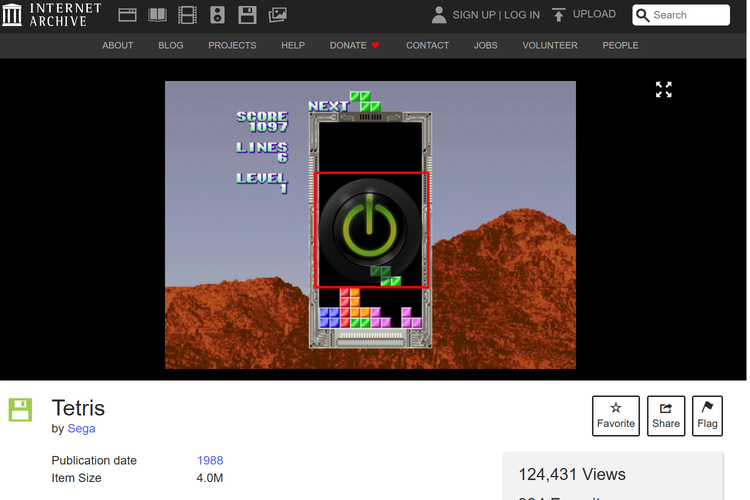This screenshot has height=500, width=750.
Task: Add item using the Favorite button
Action: [616, 416]
